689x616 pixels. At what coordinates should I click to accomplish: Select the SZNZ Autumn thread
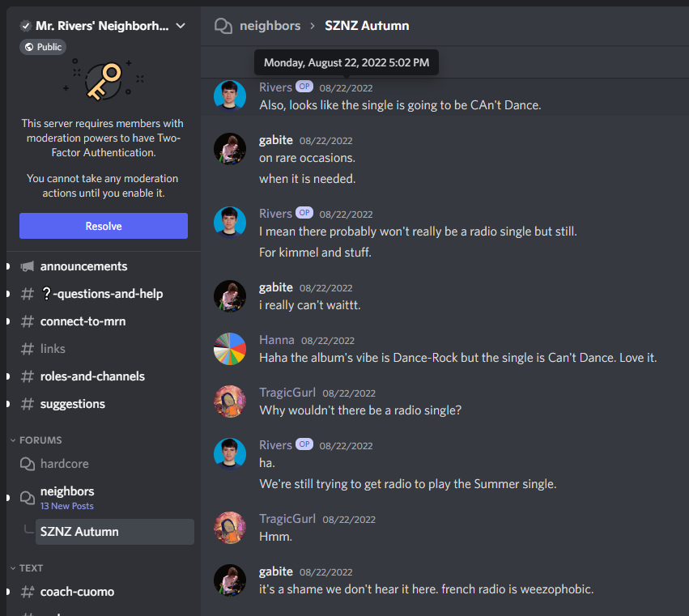click(x=79, y=532)
